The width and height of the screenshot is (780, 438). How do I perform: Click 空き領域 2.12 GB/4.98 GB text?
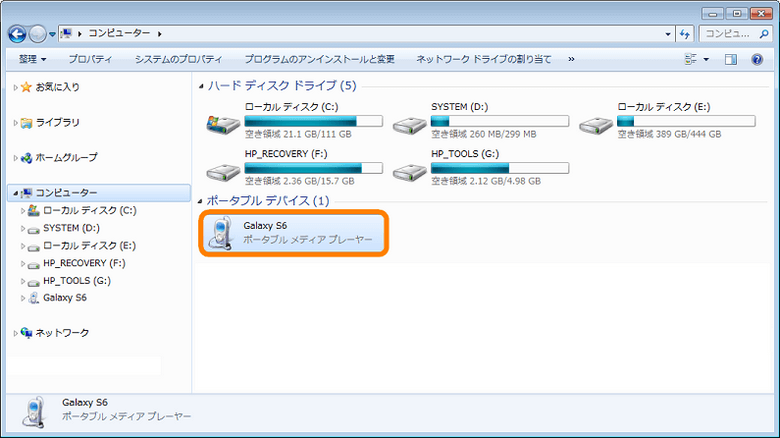tap(486, 181)
